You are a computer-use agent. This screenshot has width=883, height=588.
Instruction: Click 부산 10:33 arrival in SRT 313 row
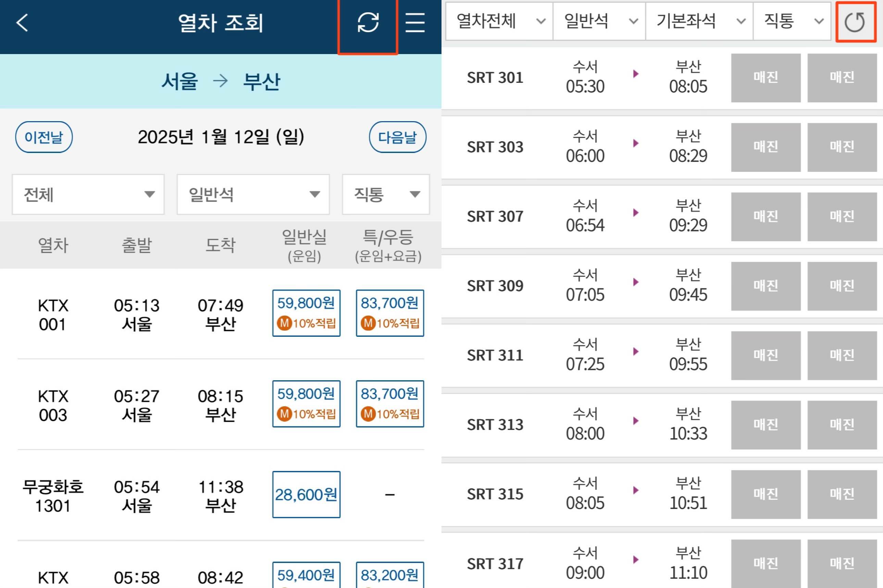[x=688, y=424]
